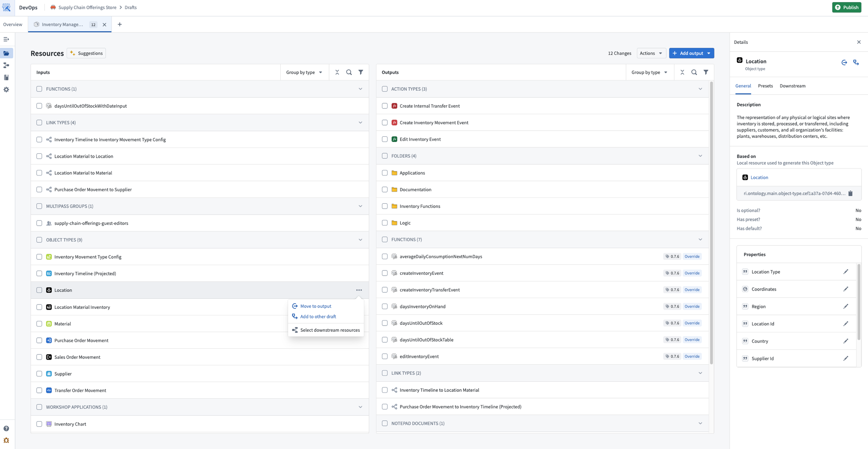Choose Select downstream resources menu item
The height and width of the screenshot is (449, 868).
pos(325,330)
